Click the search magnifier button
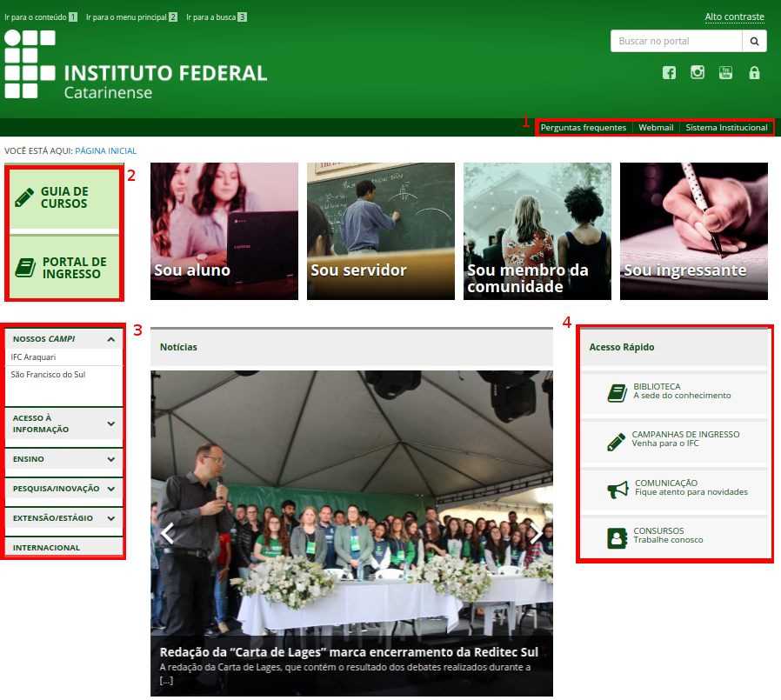781x700 pixels. click(754, 41)
